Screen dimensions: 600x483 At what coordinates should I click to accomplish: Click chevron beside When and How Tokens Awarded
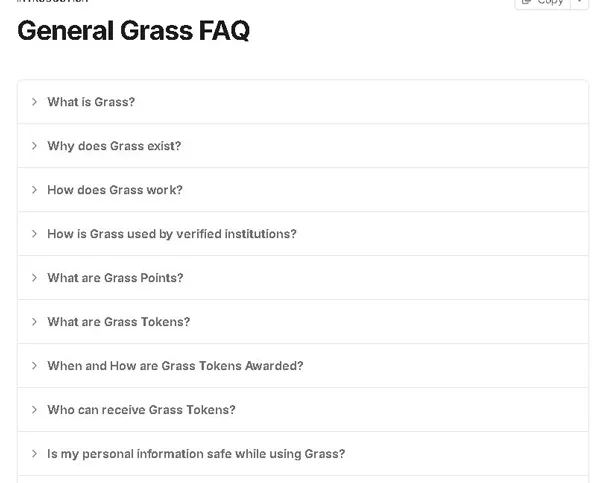(34, 366)
